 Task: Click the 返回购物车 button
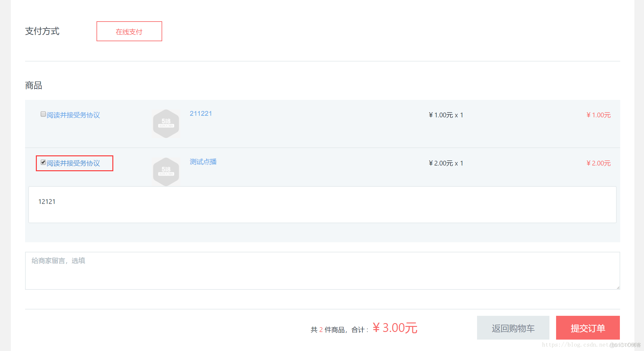tap(513, 328)
